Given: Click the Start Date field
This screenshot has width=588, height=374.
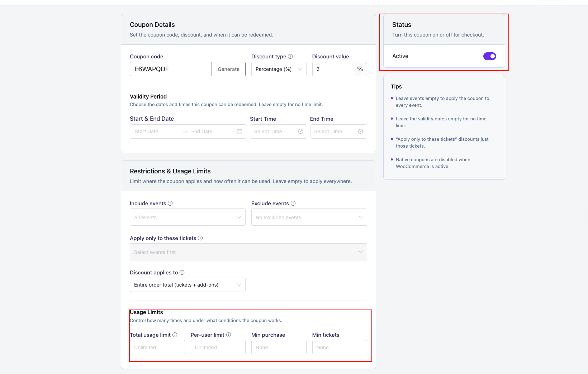Looking at the screenshot, I should pos(156,131).
